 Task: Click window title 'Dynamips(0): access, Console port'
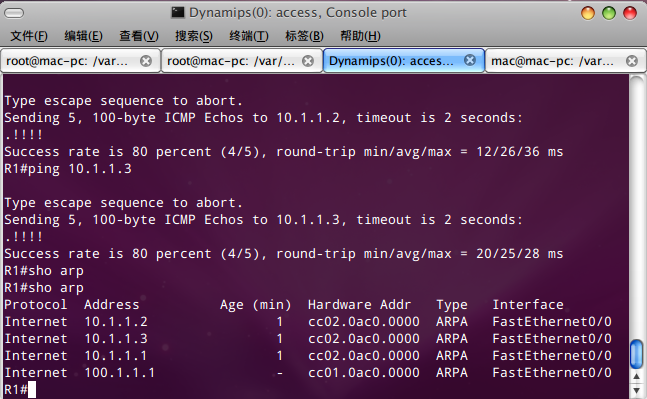click(x=298, y=13)
